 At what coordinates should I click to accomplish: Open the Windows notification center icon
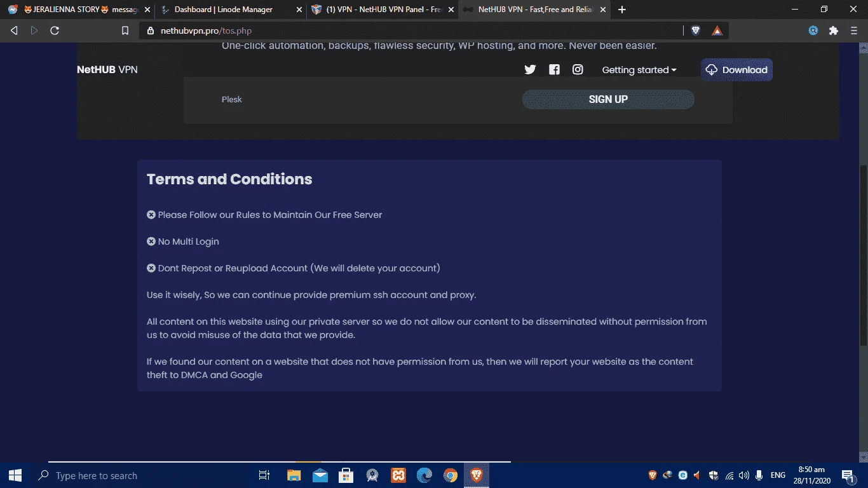click(848, 475)
